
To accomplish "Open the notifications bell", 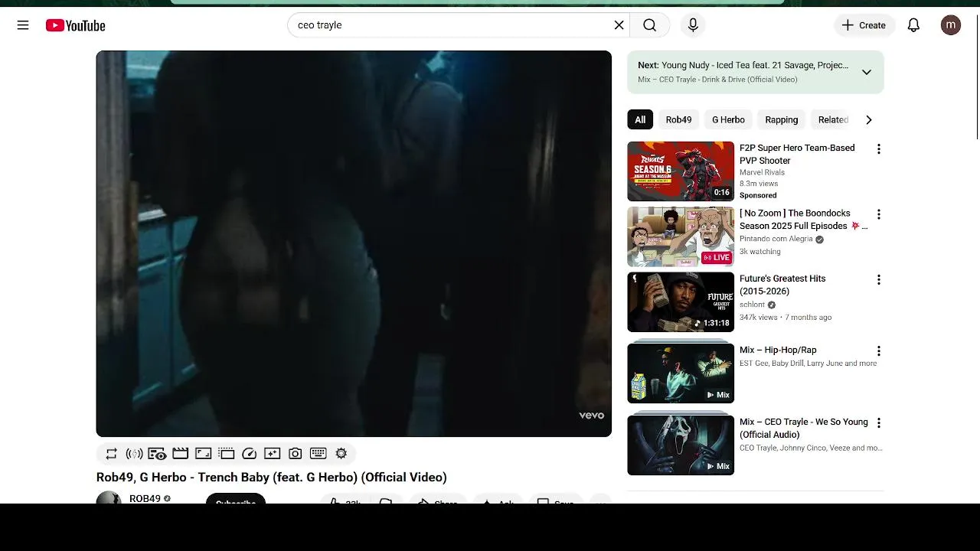I will coord(913,25).
